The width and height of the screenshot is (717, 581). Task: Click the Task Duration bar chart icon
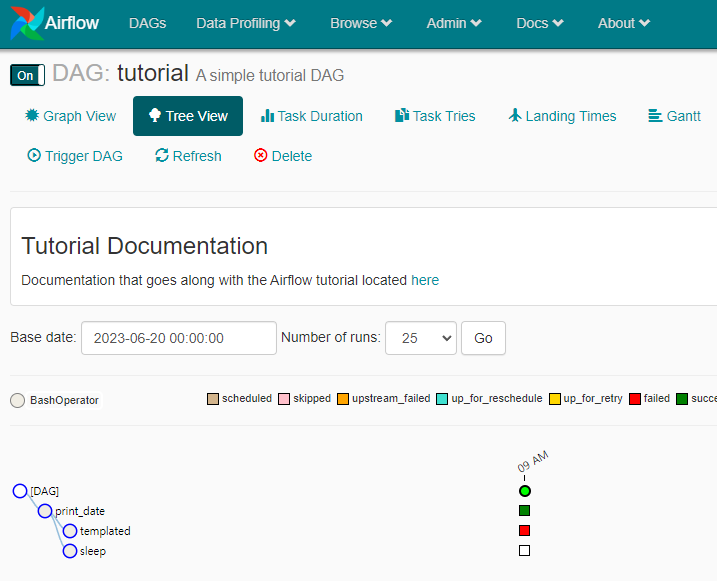coord(267,116)
